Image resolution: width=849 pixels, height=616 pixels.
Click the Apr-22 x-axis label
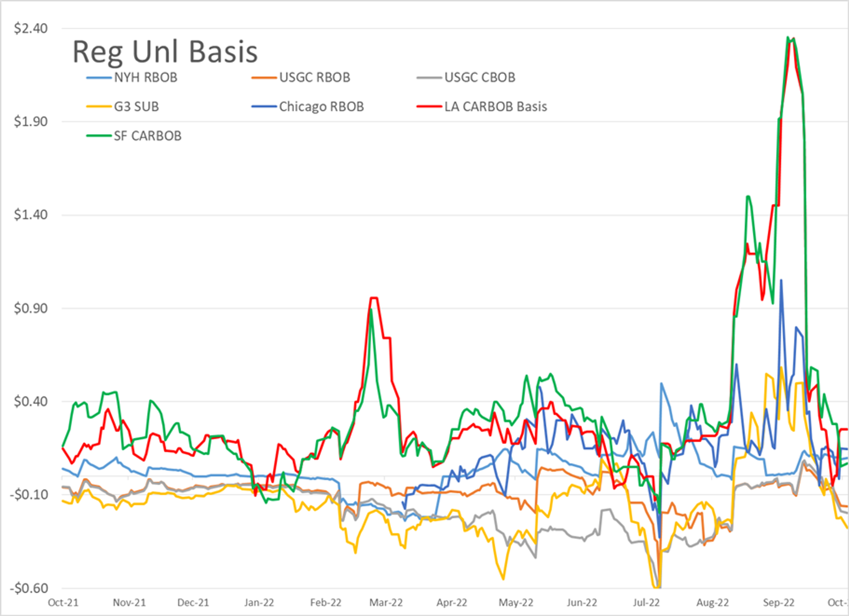[x=452, y=603]
